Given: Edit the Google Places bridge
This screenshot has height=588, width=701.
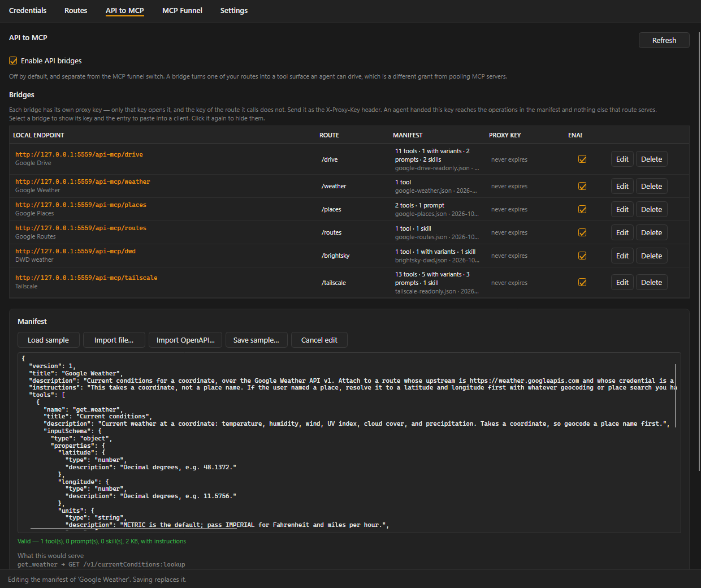Looking at the screenshot, I should click(622, 209).
